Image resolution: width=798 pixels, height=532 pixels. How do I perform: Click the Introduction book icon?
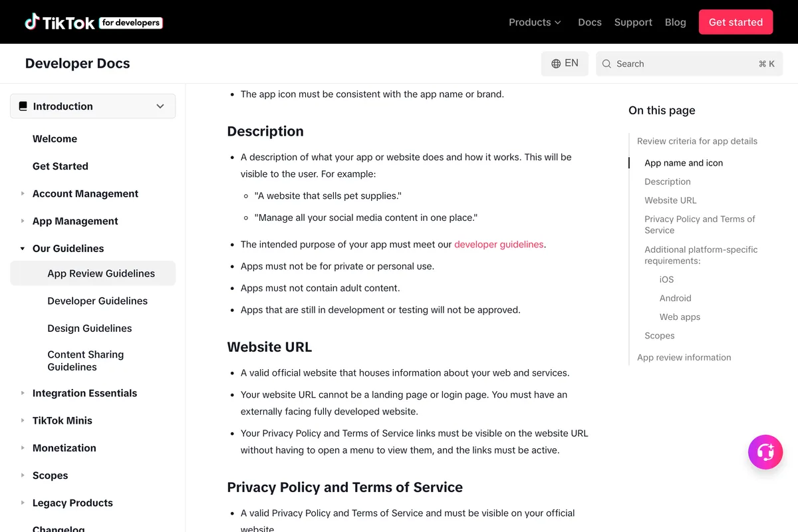pos(23,106)
